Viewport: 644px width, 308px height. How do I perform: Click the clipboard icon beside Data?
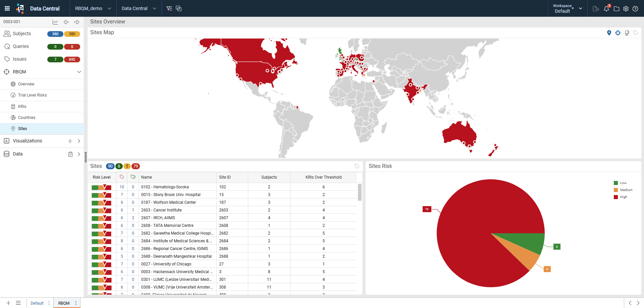[70, 154]
